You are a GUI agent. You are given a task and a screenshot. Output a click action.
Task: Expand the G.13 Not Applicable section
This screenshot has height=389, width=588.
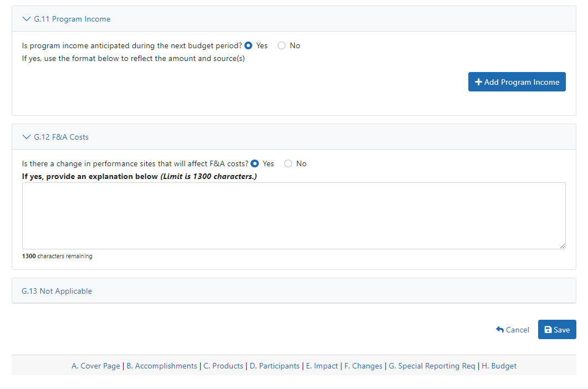click(57, 291)
